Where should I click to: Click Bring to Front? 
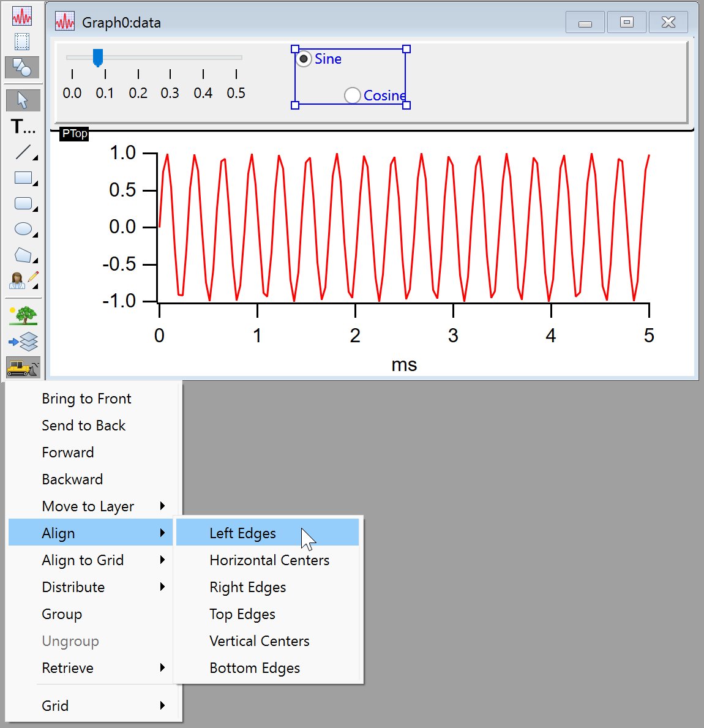[86, 399]
